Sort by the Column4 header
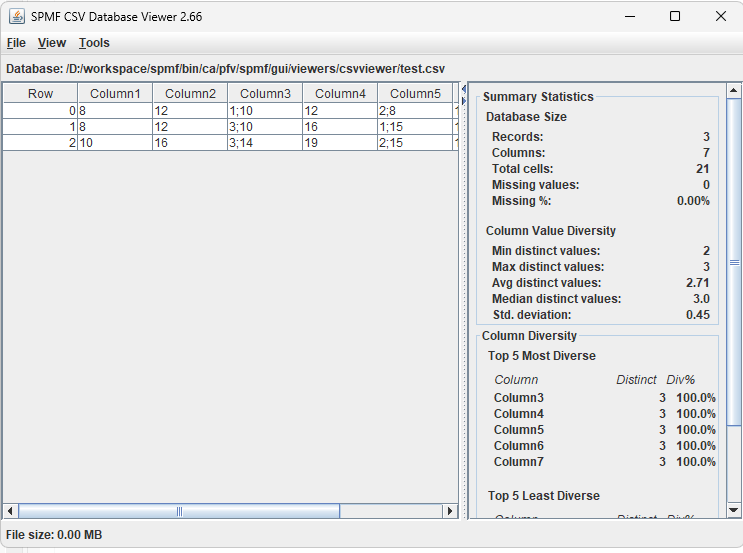743x553 pixels. tap(340, 93)
